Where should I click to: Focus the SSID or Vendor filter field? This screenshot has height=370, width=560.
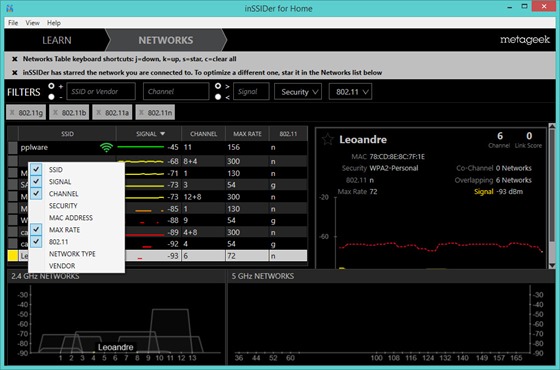[101, 91]
